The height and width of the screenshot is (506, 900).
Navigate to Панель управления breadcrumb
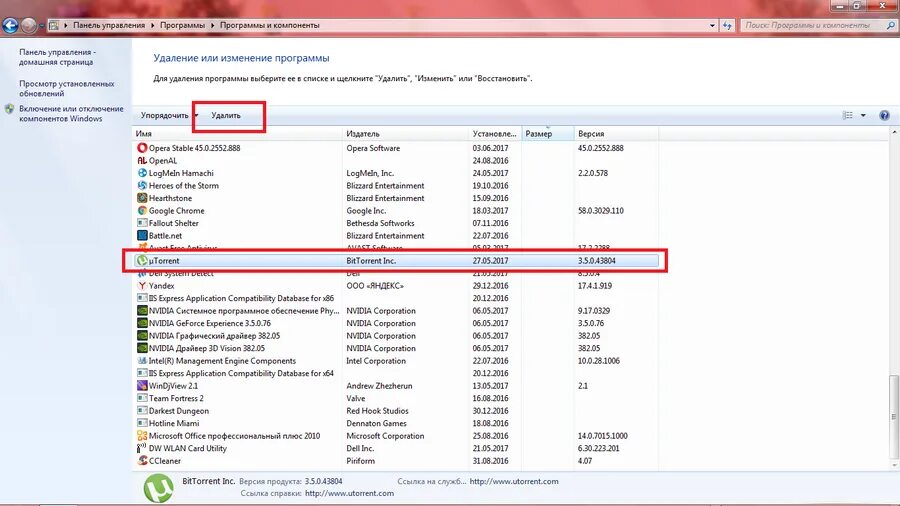(109, 25)
